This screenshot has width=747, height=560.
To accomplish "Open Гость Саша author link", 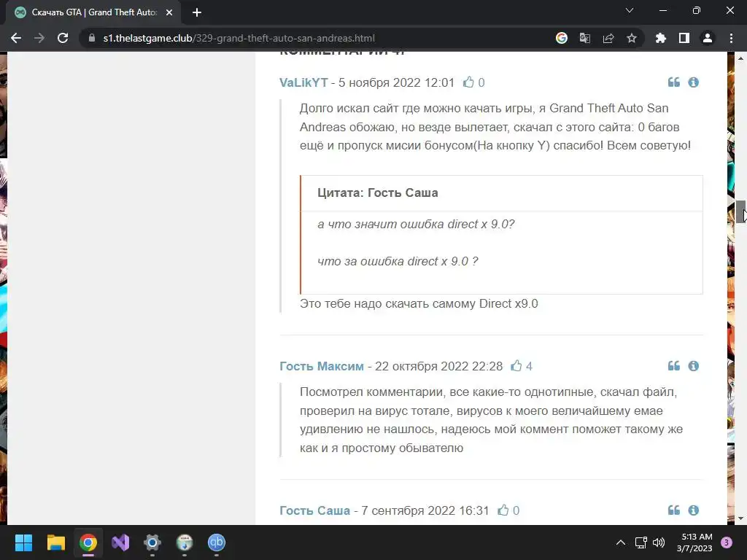I will (314, 510).
